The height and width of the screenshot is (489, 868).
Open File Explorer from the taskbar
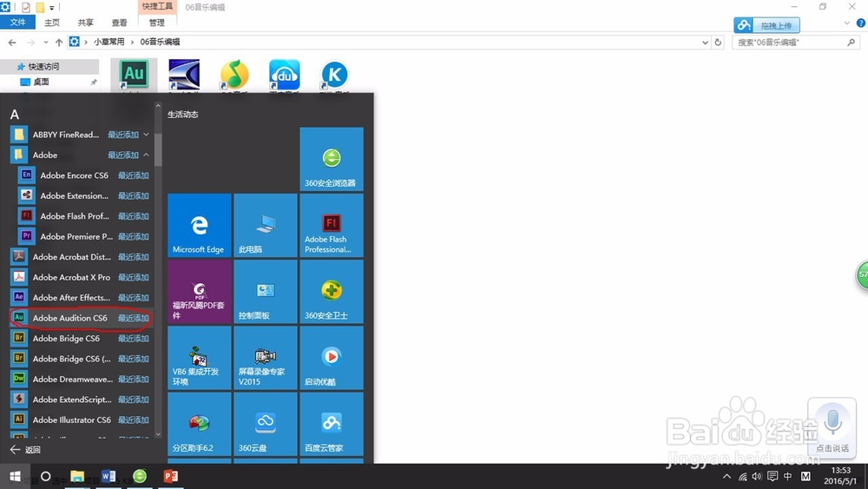pyautogui.click(x=77, y=476)
